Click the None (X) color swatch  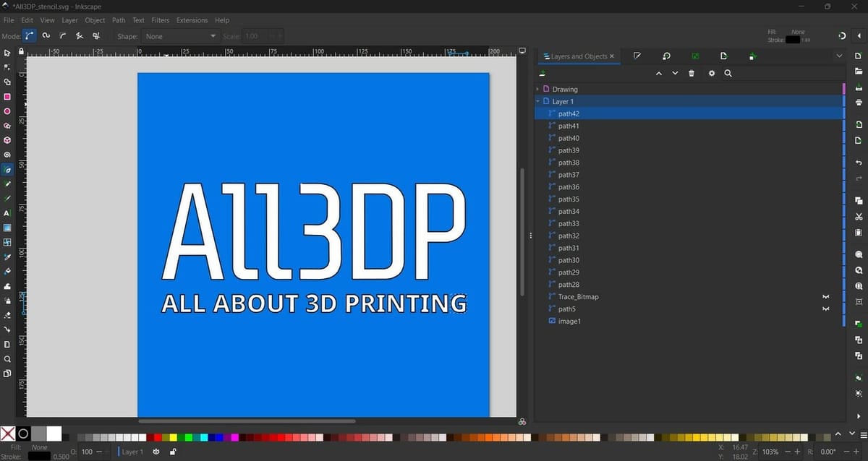(7, 434)
